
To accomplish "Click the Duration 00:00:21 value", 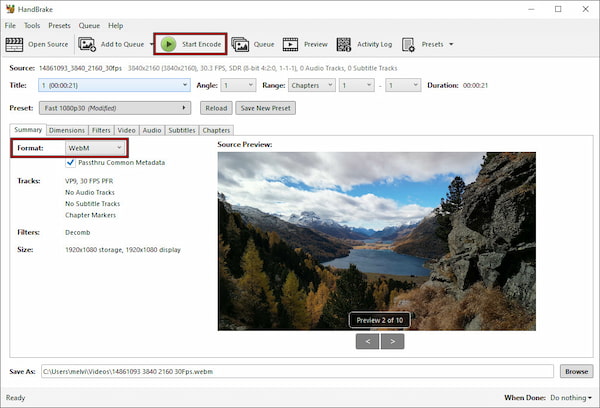I will pyautogui.click(x=475, y=85).
